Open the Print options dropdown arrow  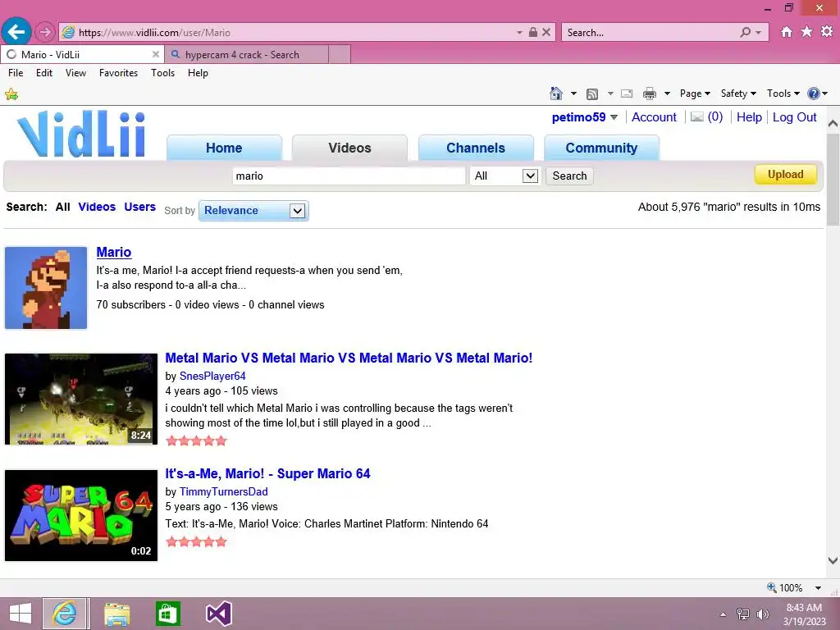coord(667,94)
